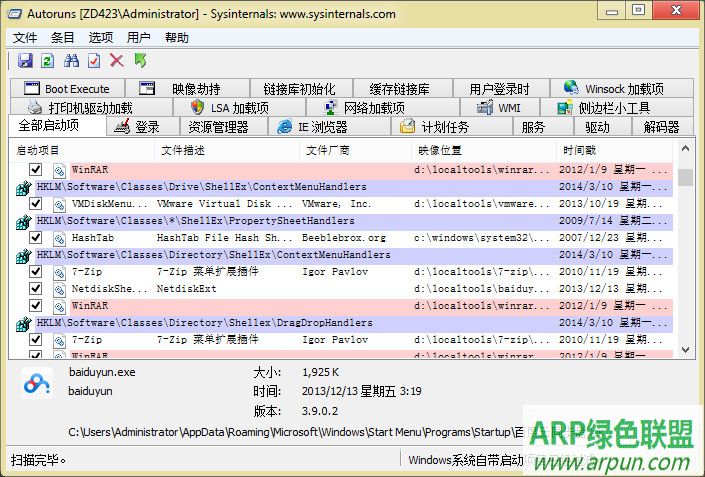Click the Properties check-page toolbar icon

pyautogui.click(x=94, y=60)
